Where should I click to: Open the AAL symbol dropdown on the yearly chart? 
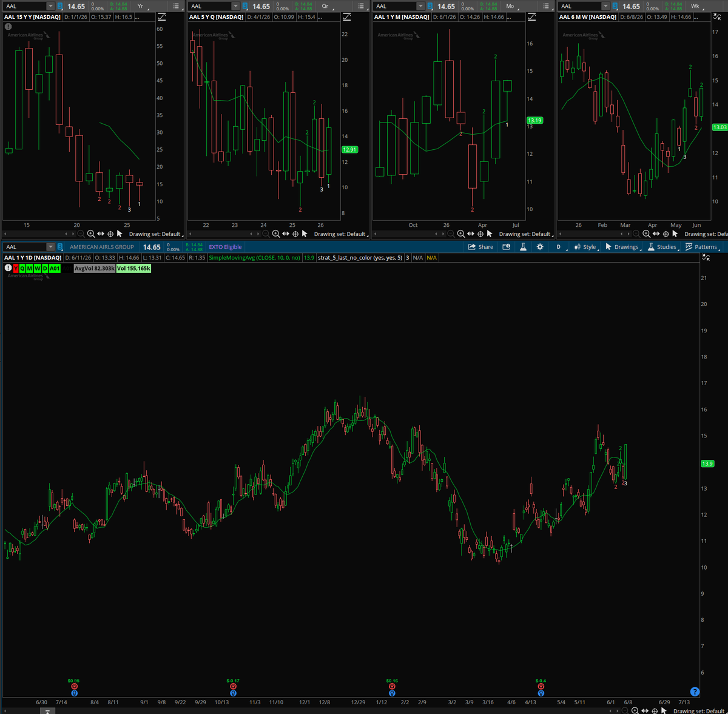50,6
